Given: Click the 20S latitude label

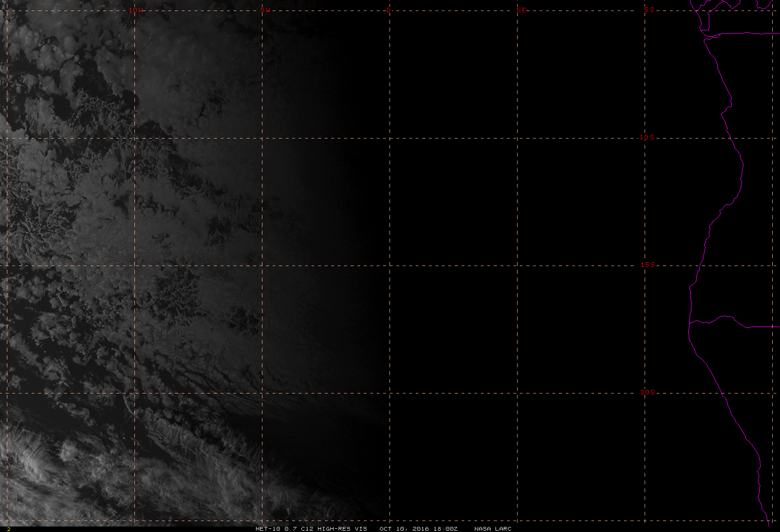Looking at the screenshot, I should (x=648, y=392).
